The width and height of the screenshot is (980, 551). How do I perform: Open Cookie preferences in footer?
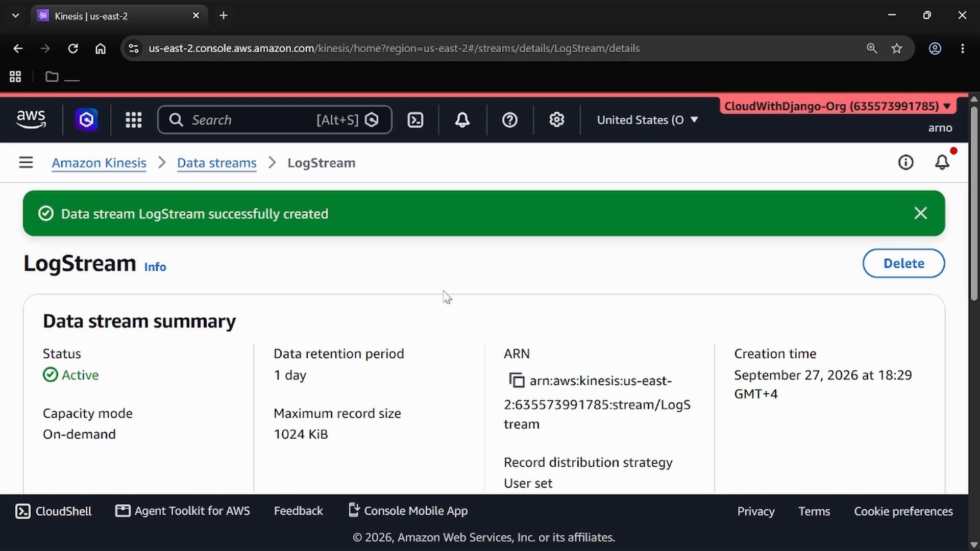(x=903, y=512)
